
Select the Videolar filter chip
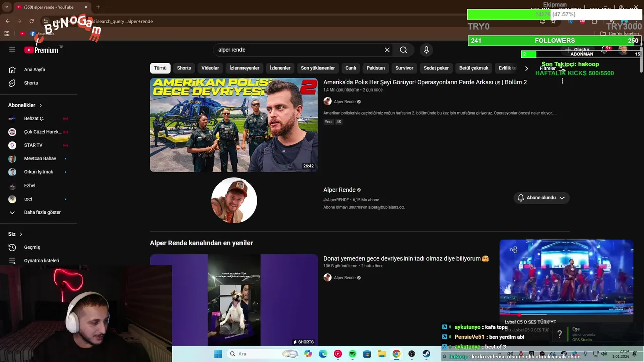point(210,68)
